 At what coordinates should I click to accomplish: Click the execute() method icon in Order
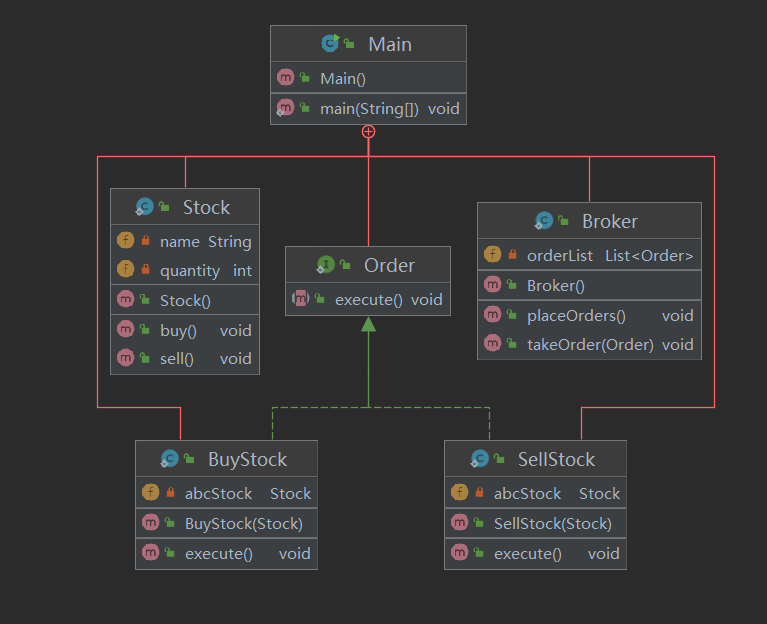coord(300,298)
